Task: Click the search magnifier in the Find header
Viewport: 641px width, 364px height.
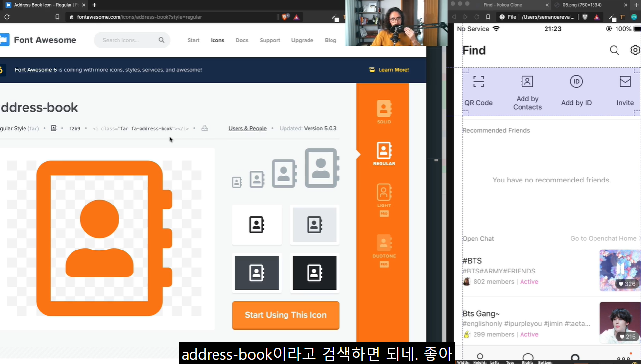Action: pyautogui.click(x=614, y=50)
